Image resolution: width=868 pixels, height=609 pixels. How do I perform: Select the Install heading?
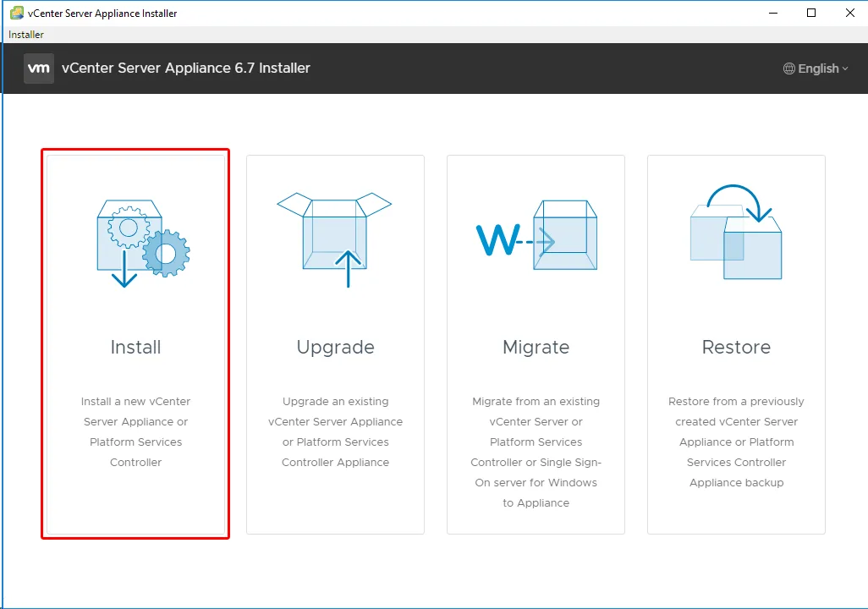(x=135, y=347)
